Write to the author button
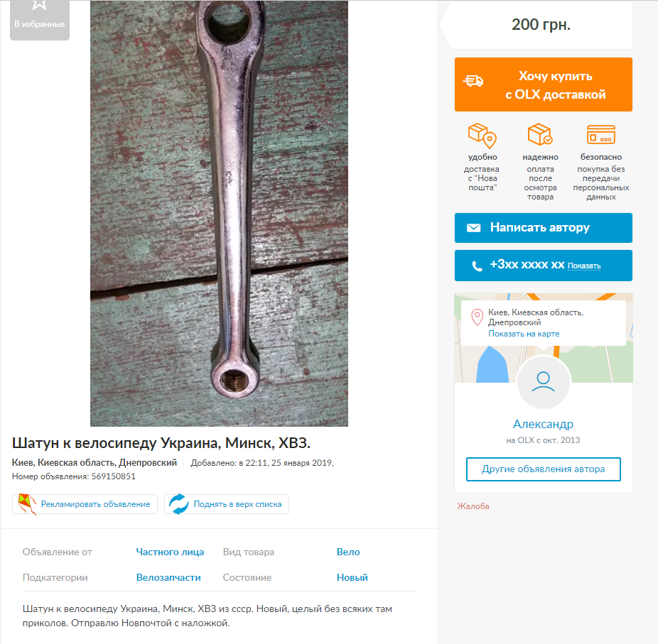Viewport: 658px width, 644px height. point(544,228)
